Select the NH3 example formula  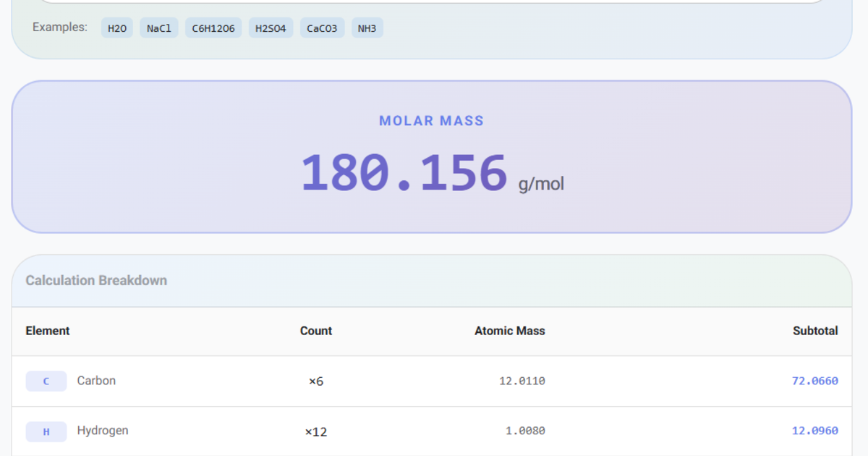(x=367, y=28)
